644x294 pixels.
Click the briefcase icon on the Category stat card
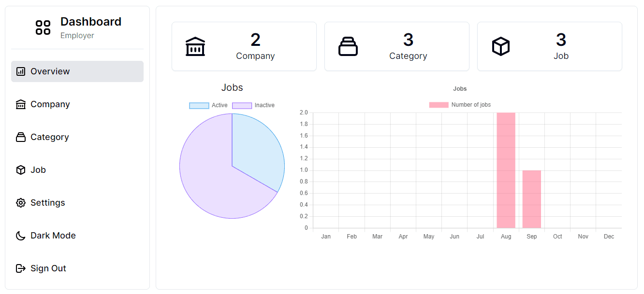click(348, 46)
